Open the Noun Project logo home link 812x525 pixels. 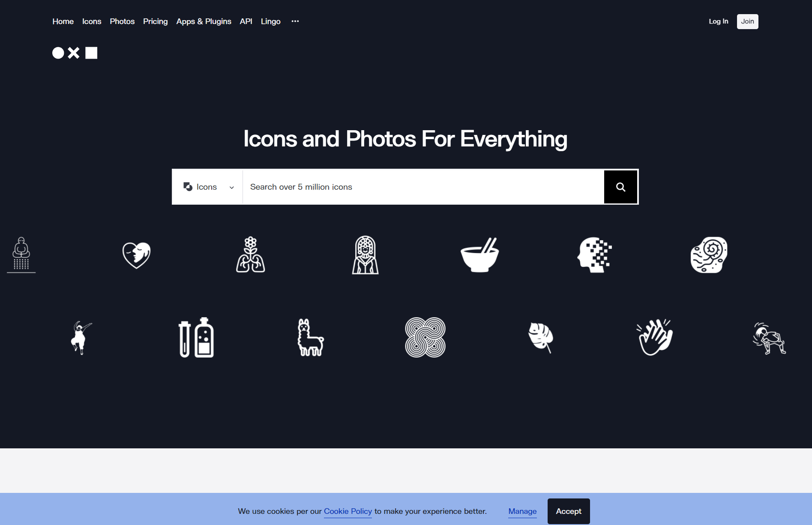(x=75, y=53)
